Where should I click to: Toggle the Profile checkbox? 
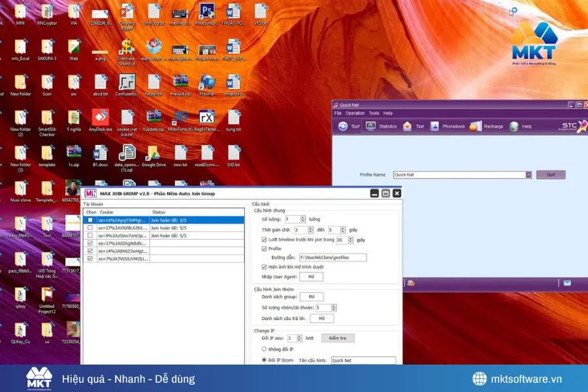point(264,248)
